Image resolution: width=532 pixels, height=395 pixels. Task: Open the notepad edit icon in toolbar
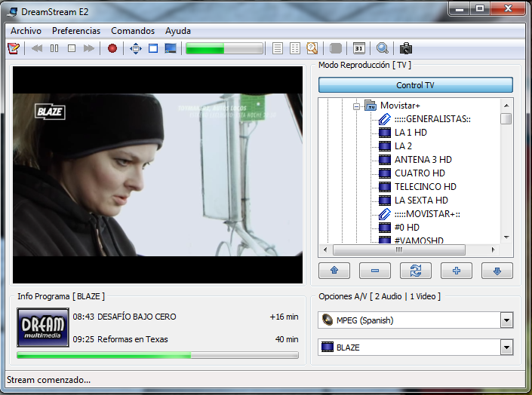(x=14, y=48)
